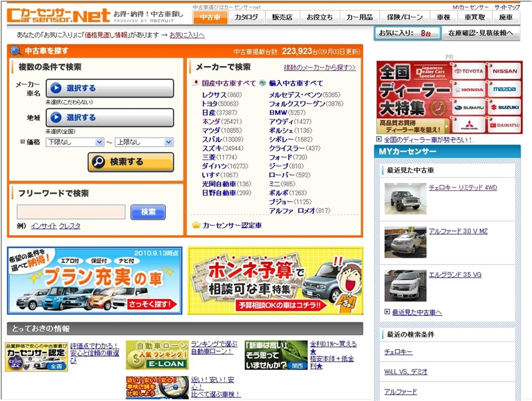This screenshot has height=401, width=532.
Task: Click the MYカーセンサー link at top
Action: (x=470, y=7)
